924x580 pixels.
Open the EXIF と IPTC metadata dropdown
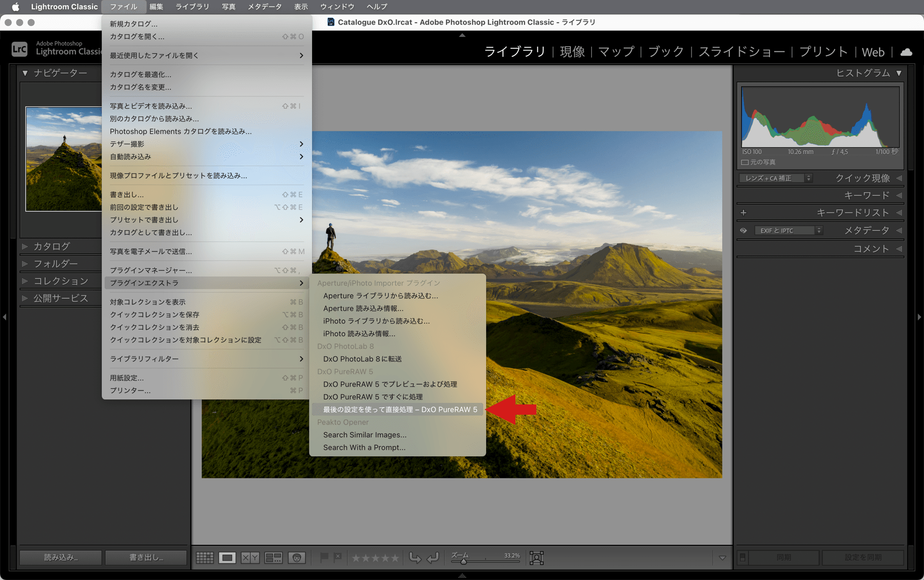pyautogui.click(x=789, y=230)
